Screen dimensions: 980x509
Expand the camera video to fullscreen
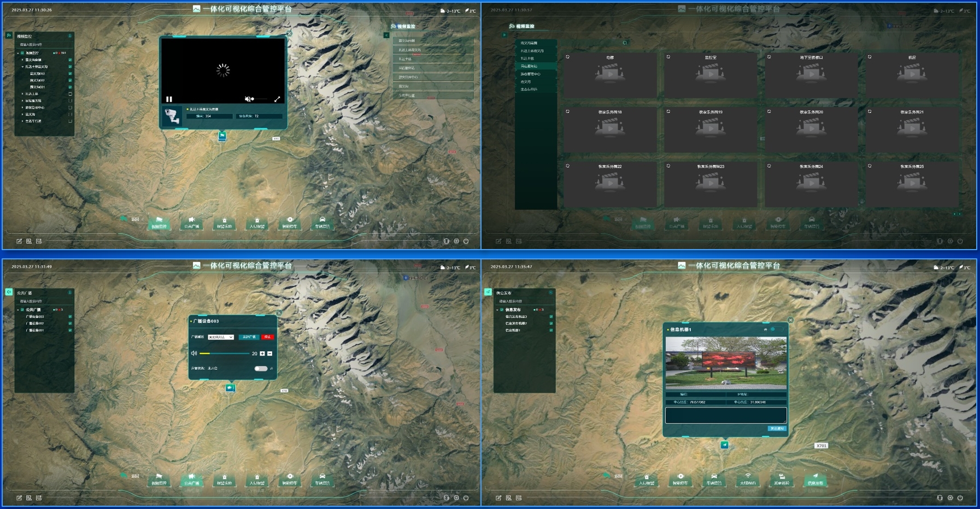pyautogui.click(x=277, y=99)
